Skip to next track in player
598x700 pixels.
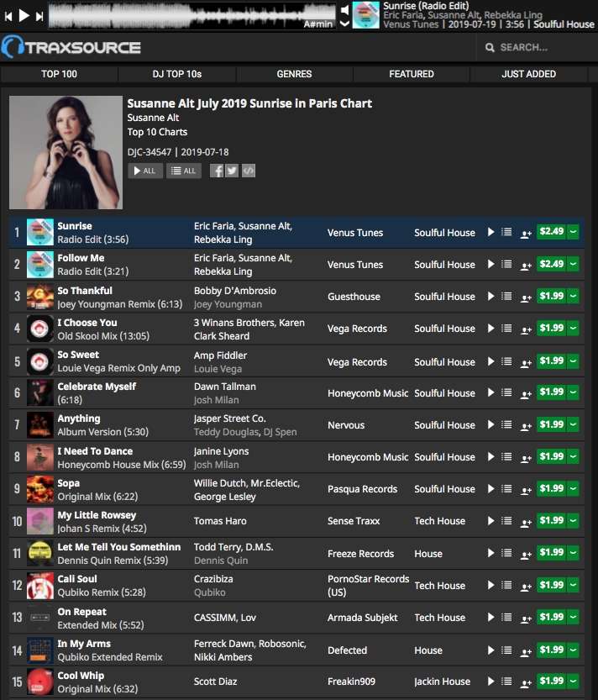pos(39,17)
